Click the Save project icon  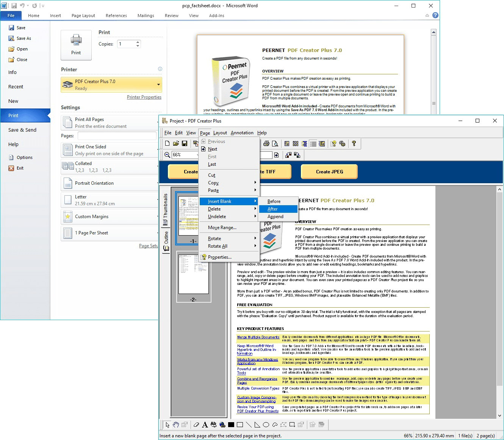[185, 144]
